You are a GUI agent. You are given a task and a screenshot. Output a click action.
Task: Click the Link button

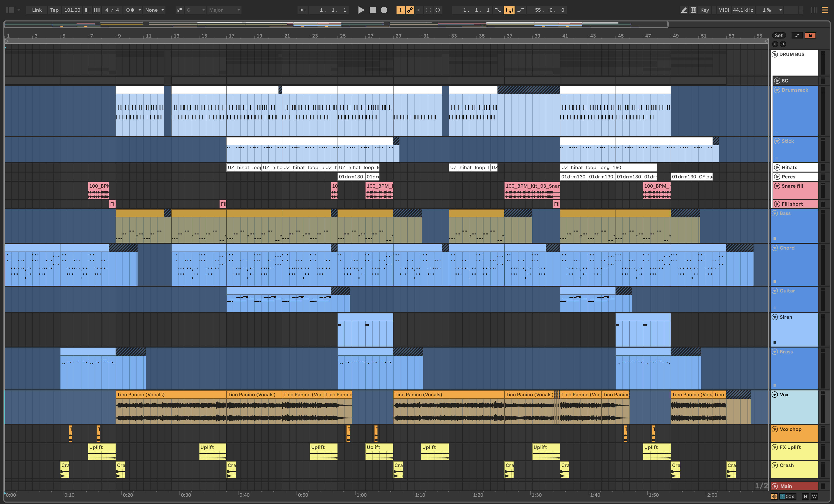(37, 10)
